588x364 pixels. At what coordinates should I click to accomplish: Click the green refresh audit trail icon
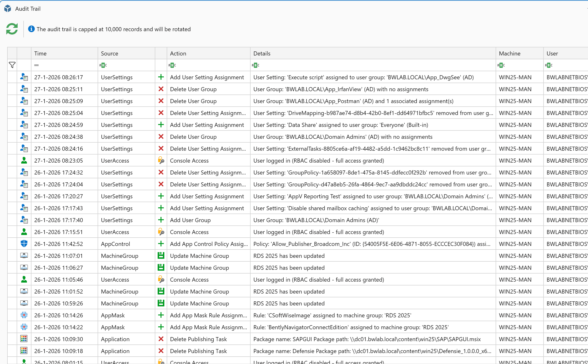[x=12, y=29]
